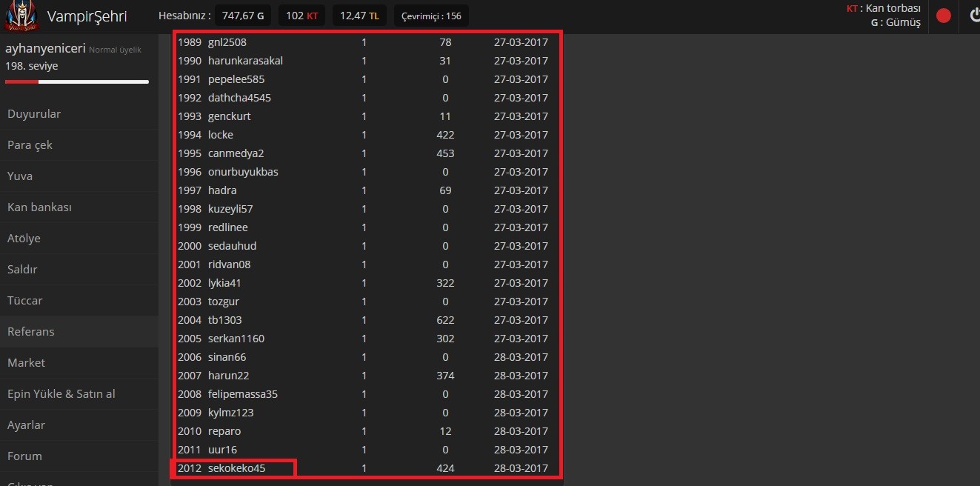Click username uur16

tap(223, 450)
